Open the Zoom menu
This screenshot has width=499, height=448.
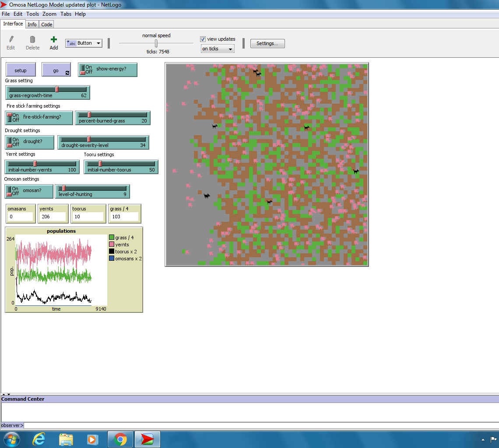(x=49, y=14)
